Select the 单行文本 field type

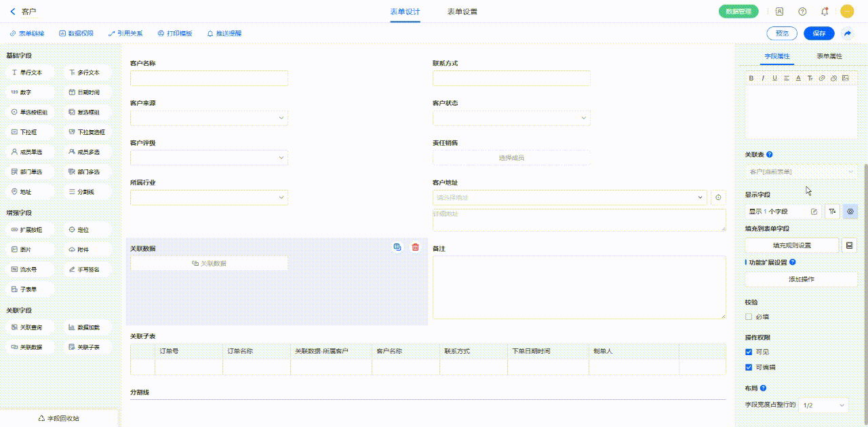pos(31,73)
